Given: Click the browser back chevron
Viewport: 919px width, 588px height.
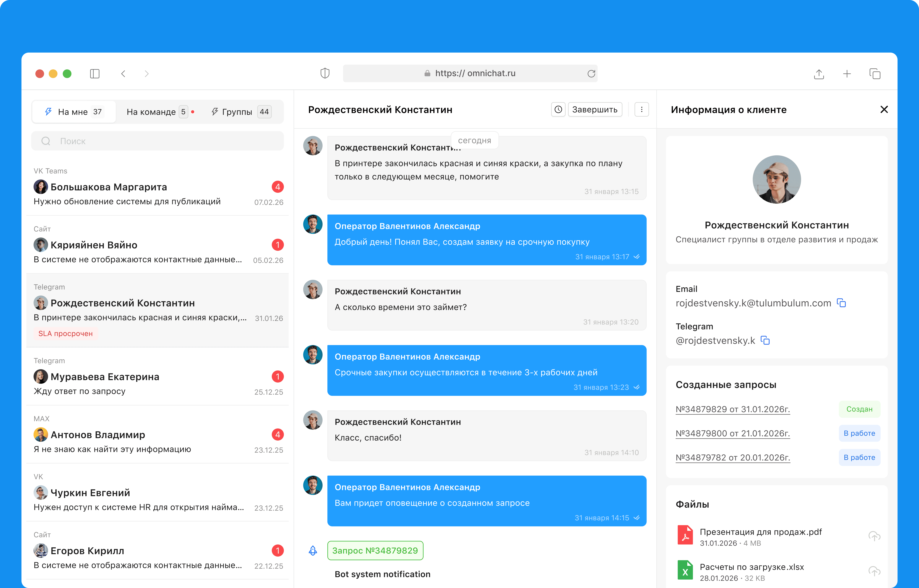Looking at the screenshot, I should tap(123, 74).
